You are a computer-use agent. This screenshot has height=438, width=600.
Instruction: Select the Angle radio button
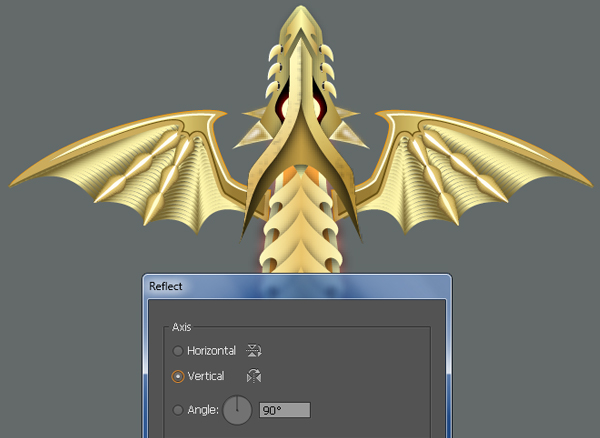point(178,410)
